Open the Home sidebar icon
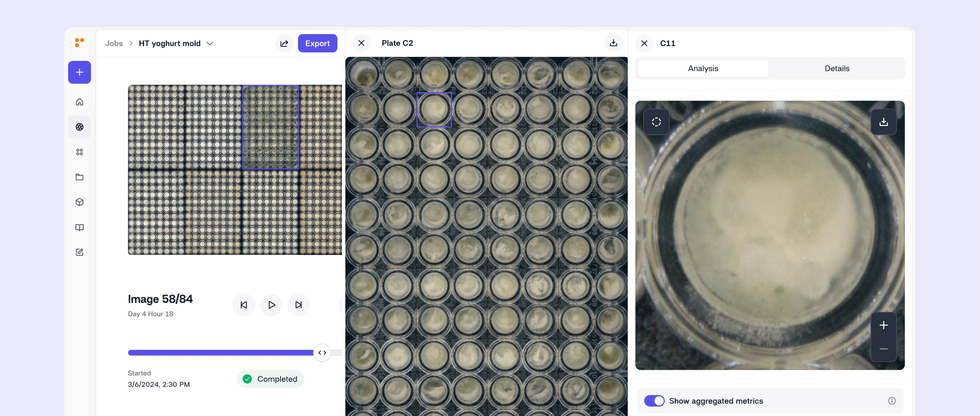 point(80,102)
